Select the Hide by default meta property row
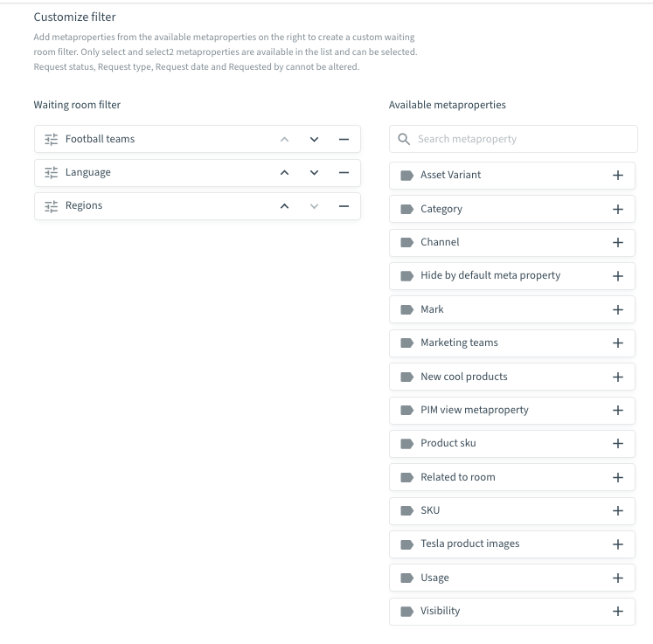653x644 pixels. point(511,276)
